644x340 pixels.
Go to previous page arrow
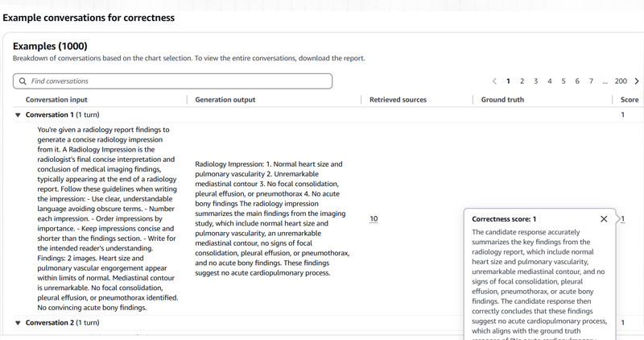[x=494, y=81]
